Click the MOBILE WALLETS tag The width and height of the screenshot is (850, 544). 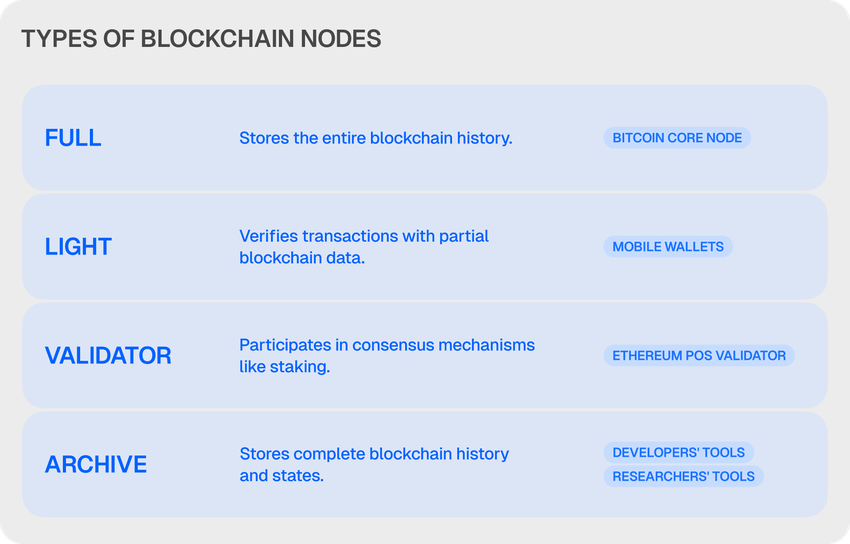coord(668,247)
